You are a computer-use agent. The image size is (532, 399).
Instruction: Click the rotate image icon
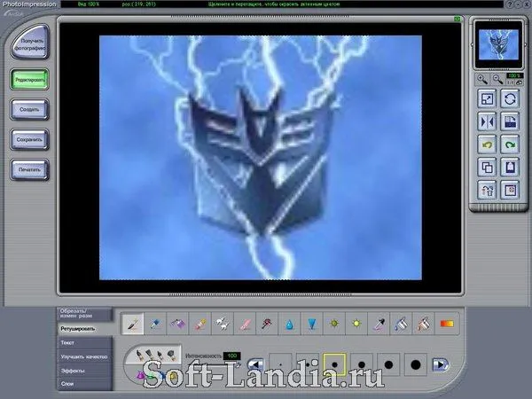point(510,98)
